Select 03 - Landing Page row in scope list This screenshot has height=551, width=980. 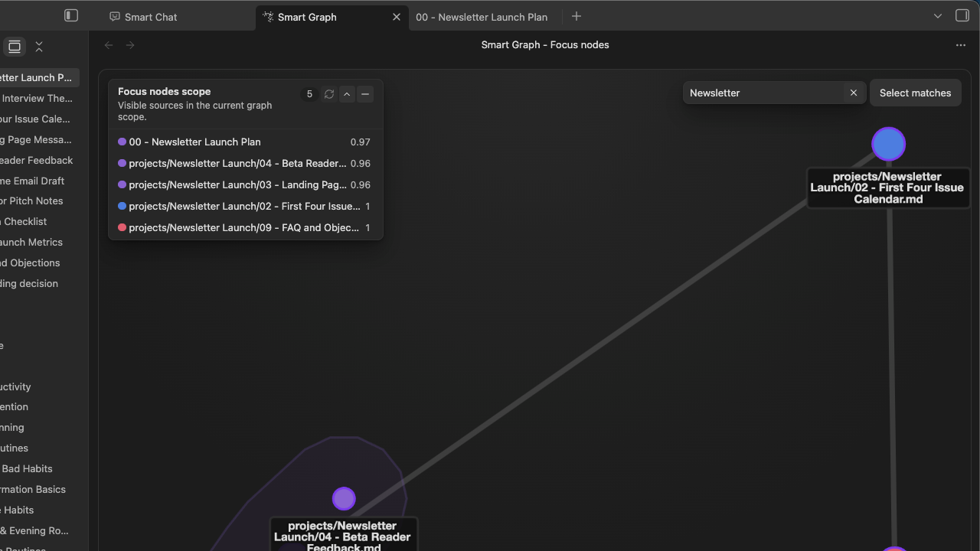(245, 185)
